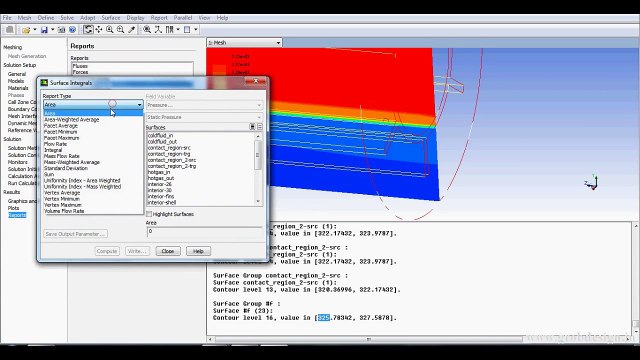Open the save icon dropdown arrow
Image resolution: width=640 pixels, height=360 pixels.
coord(53,30)
